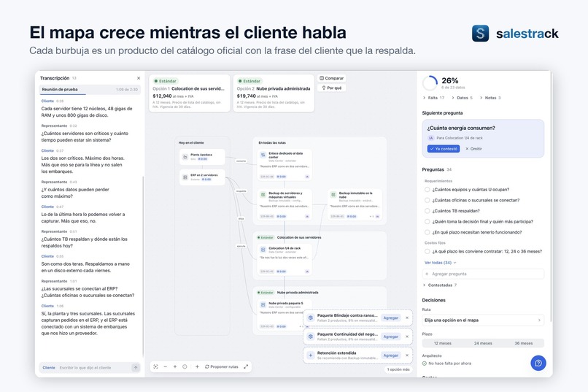Viewport: 588px width, 392px height.
Task: Click the folder icon on Planta Apodaca node
Action: [x=185, y=157]
